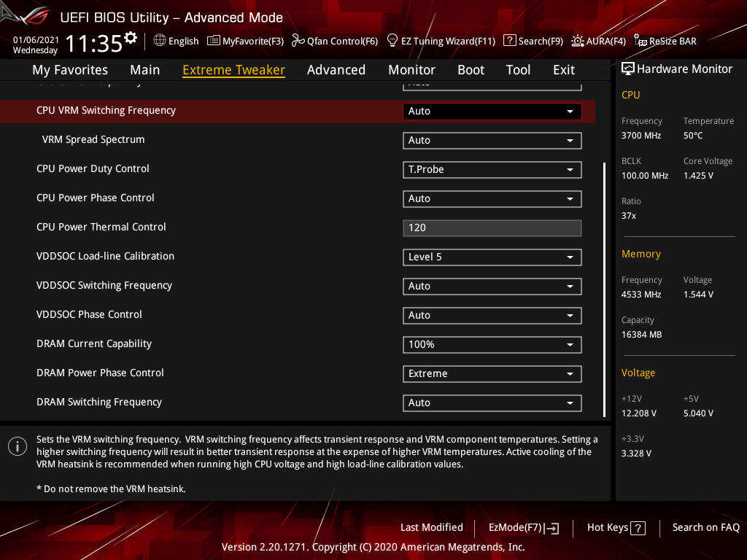
Task: Open CPU Power Phase Control dropdown
Action: click(492, 198)
